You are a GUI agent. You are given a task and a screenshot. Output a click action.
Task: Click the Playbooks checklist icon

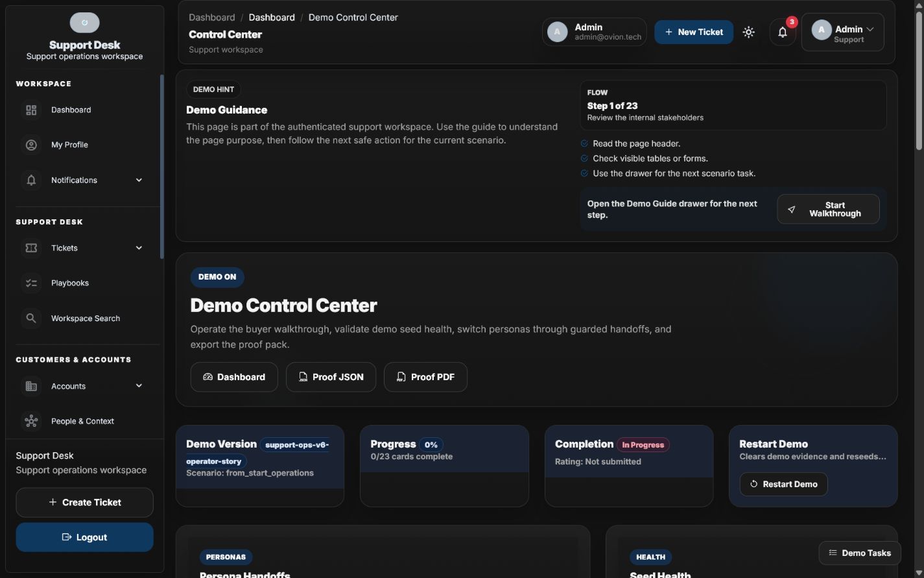tap(31, 283)
